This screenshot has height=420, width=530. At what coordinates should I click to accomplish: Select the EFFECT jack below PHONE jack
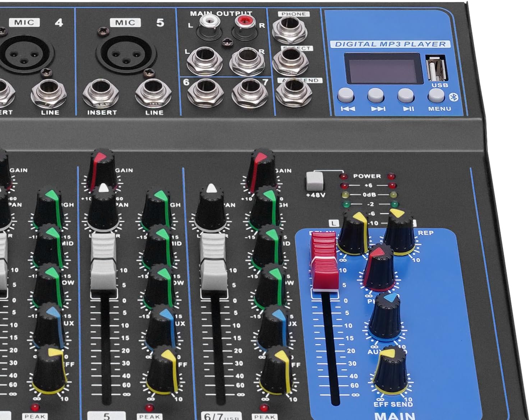tap(290, 61)
